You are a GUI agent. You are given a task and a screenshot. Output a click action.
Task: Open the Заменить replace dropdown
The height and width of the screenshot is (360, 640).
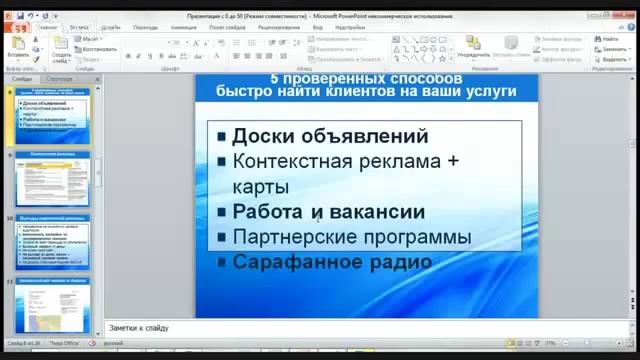613,49
